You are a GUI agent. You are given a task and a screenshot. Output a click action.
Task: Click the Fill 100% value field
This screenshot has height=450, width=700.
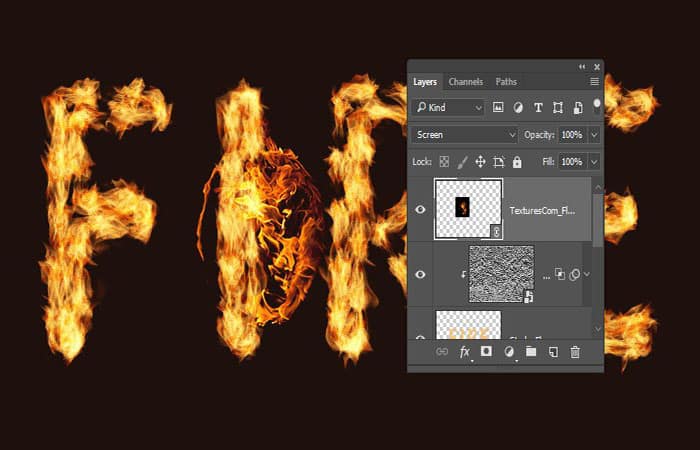pos(573,162)
